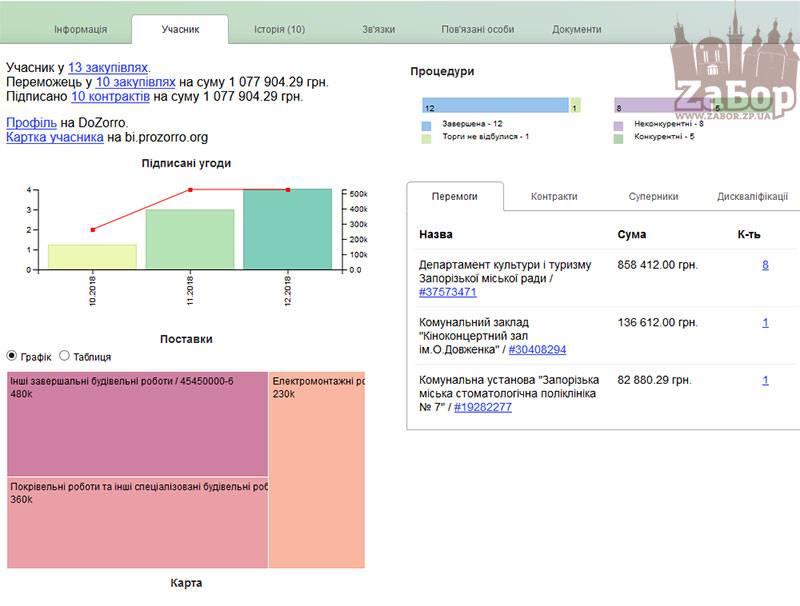Select the Таблиця radio button
Screen dimensions: 800x606
(65, 355)
